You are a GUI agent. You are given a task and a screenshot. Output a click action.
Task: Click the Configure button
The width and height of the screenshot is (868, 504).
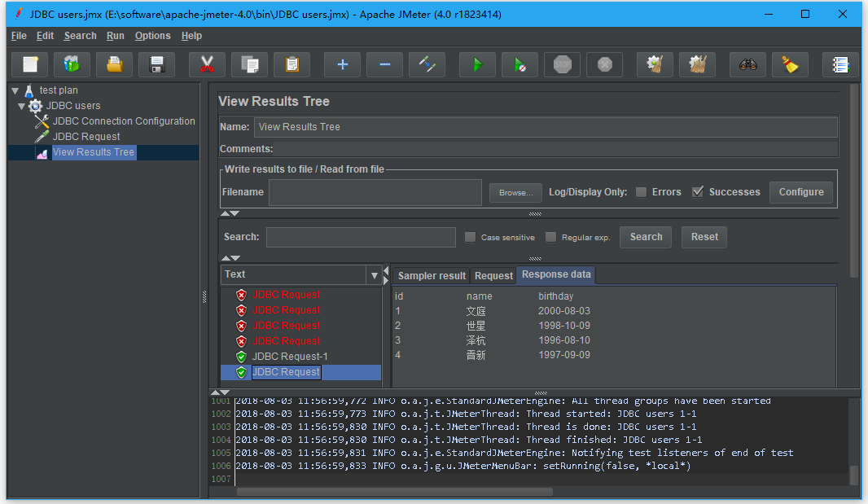click(x=800, y=192)
